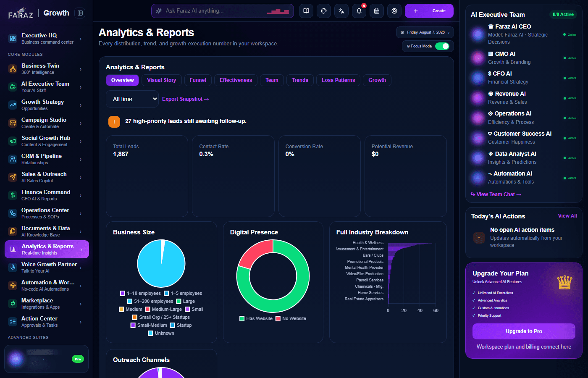Viewport: 588px width, 378px height.
Task: Expand the Business Twin chevron
Action: click(81, 69)
